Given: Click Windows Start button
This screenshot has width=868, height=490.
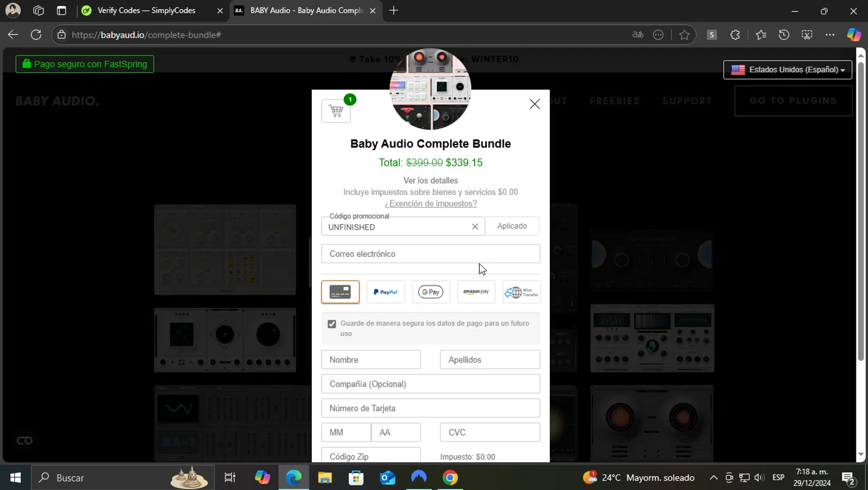Looking at the screenshot, I should pyautogui.click(x=15, y=478).
